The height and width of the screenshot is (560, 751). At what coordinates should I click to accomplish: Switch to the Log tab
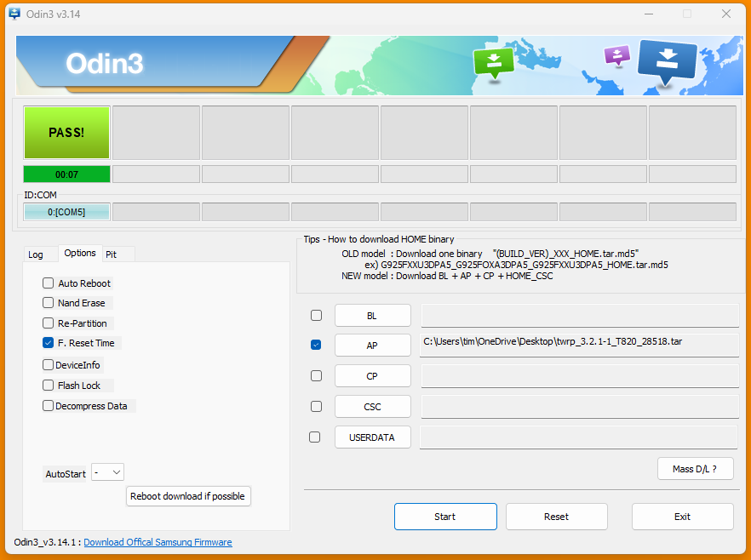pyautogui.click(x=36, y=254)
